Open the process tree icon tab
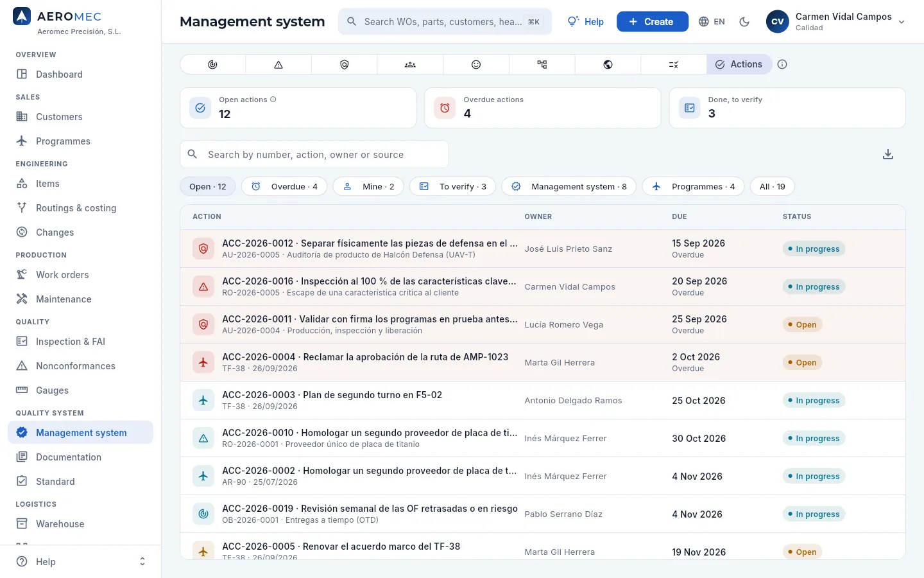The height and width of the screenshot is (578, 924). [542, 64]
